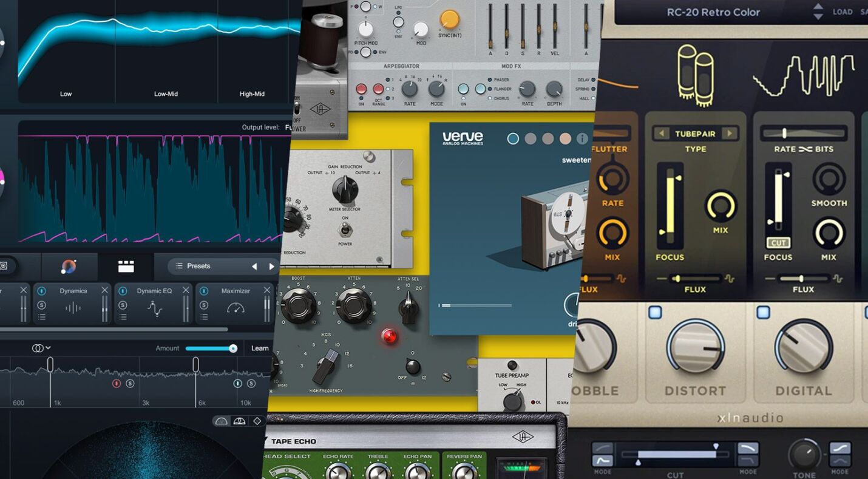868x479 pixels.
Task: Open the Verve info 'i' icon
Action: click(x=582, y=138)
